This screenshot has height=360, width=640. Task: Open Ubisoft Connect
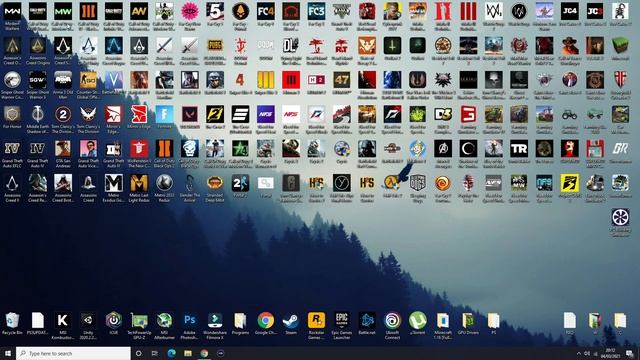[x=392, y=321]
